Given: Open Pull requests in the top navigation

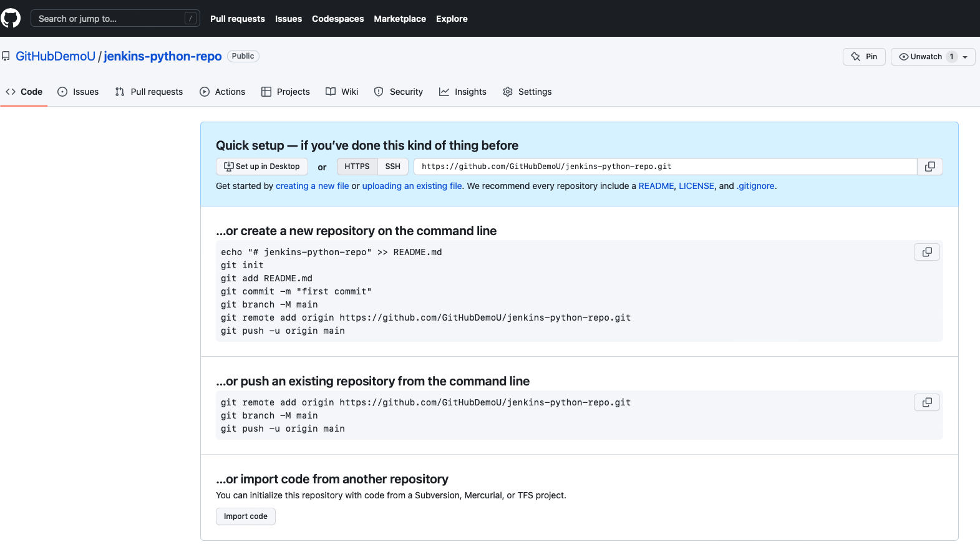Looking at the screenshot, I should 237,19.
